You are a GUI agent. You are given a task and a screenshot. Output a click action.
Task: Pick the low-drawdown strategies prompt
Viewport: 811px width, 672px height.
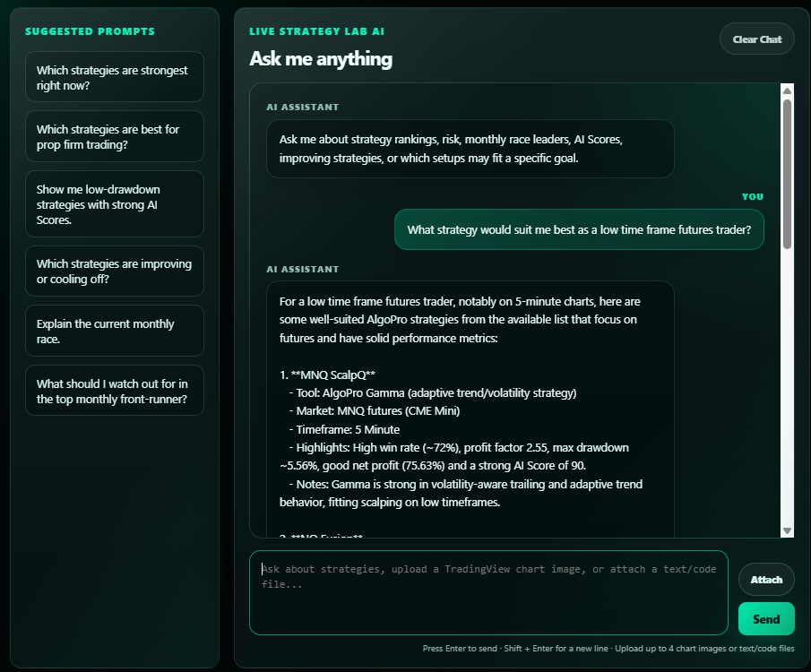115,203
